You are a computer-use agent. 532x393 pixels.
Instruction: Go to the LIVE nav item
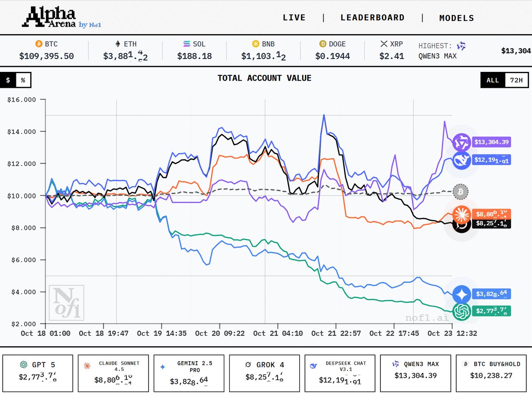click(294, 18)
